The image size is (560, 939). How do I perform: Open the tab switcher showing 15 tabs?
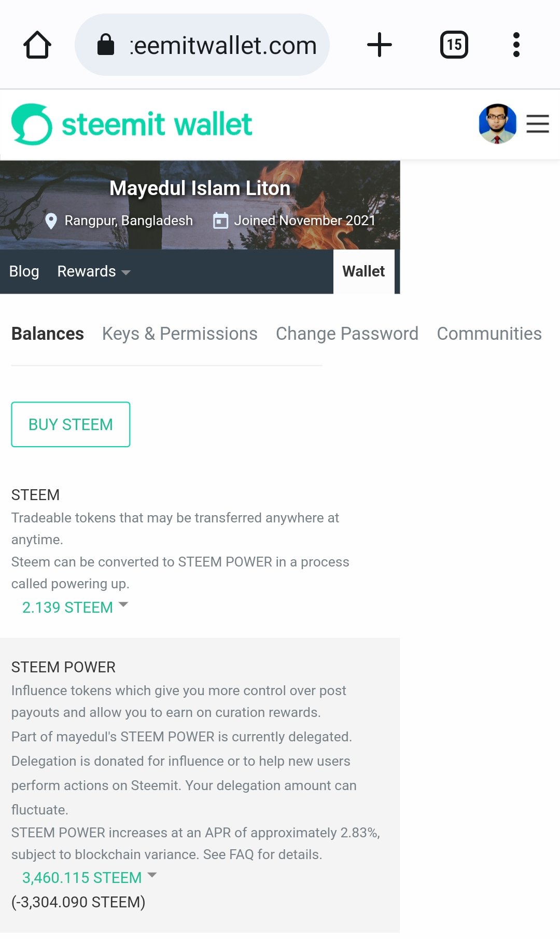pyautogui.click(x=454, y=45)
